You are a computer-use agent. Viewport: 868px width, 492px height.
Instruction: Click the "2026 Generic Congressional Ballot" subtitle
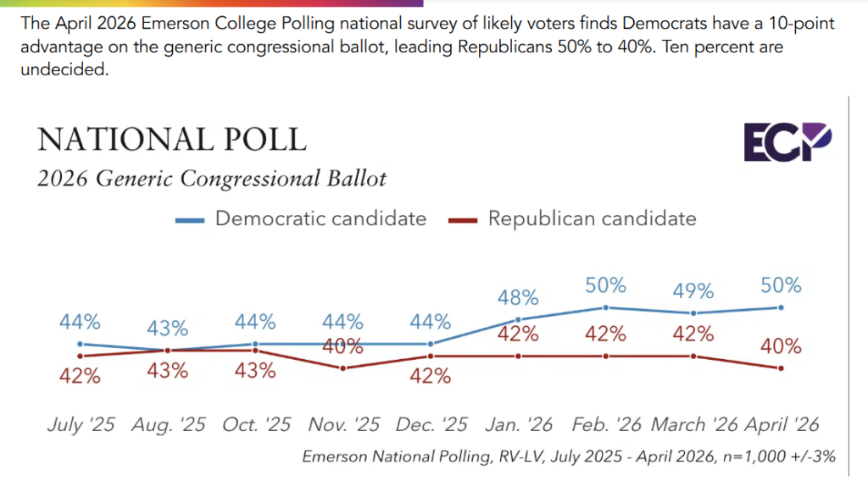point(212,179)
